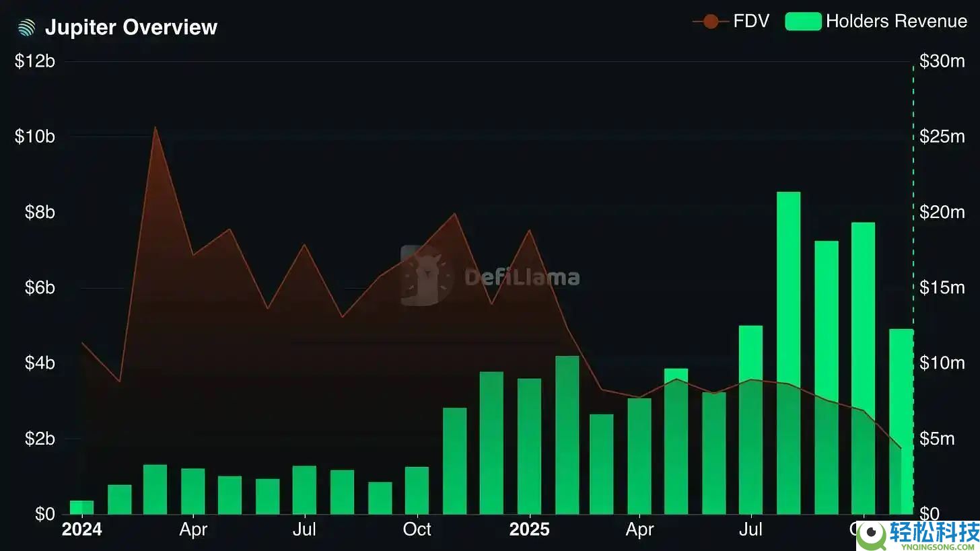This screenshot has width=980, height=551.
Task: Select the tallest Holders Revenue bar
Action: pyautogui.click(x=788, y=353)
